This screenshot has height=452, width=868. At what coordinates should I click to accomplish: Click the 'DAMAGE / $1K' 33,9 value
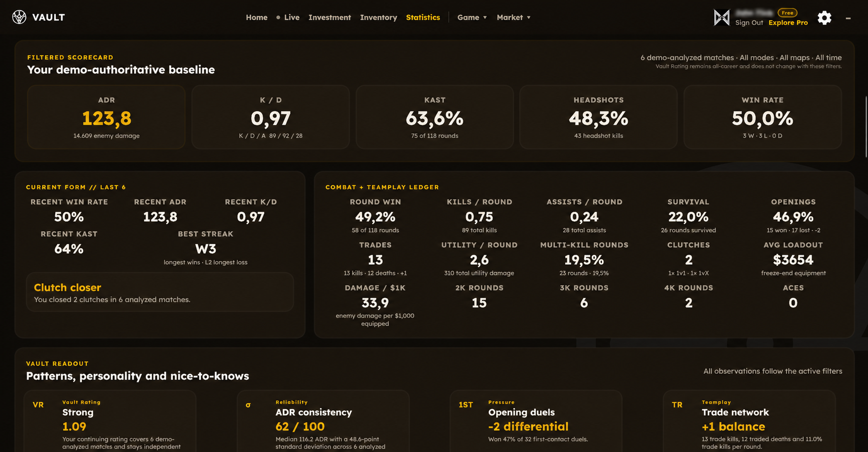(375, 303)
